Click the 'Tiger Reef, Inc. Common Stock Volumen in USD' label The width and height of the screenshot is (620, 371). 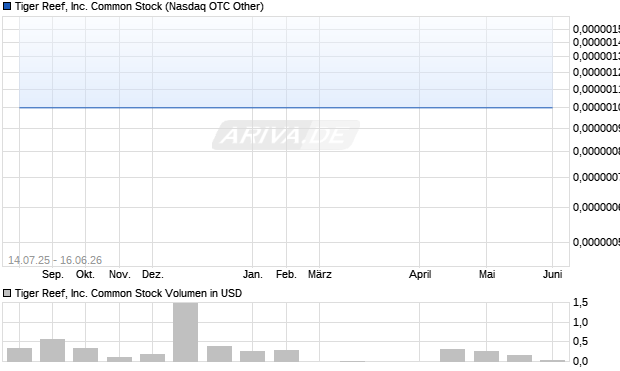coord(128,293)
